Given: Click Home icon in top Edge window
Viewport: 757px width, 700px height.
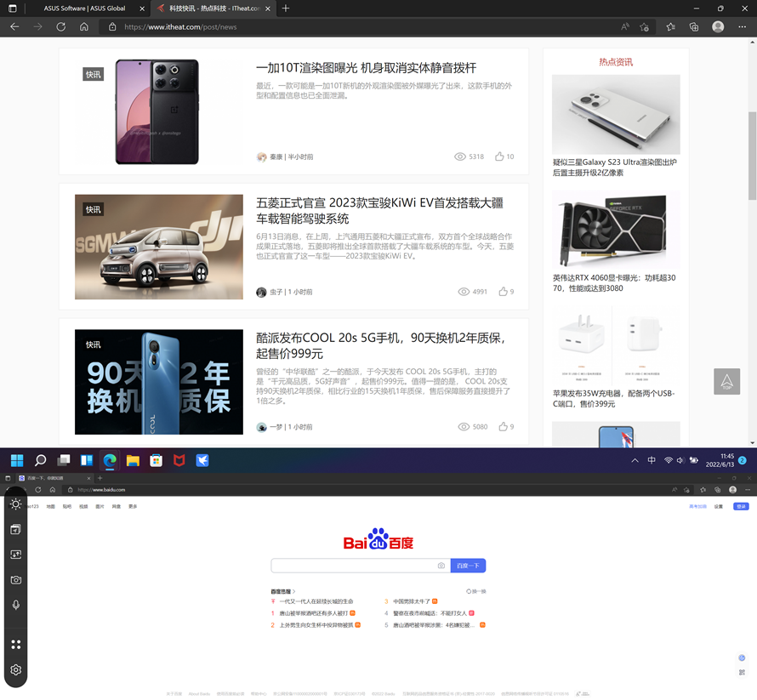Looking at the screenshot, I should pos(84,27).
